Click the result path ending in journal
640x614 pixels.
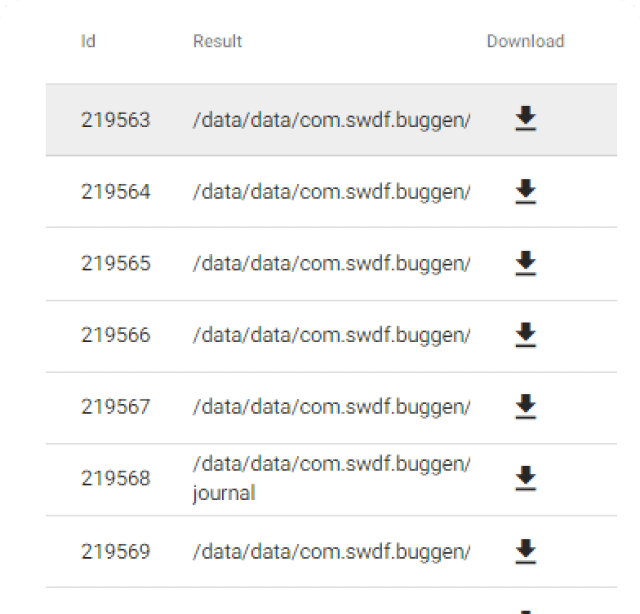[x=331, y=478]
